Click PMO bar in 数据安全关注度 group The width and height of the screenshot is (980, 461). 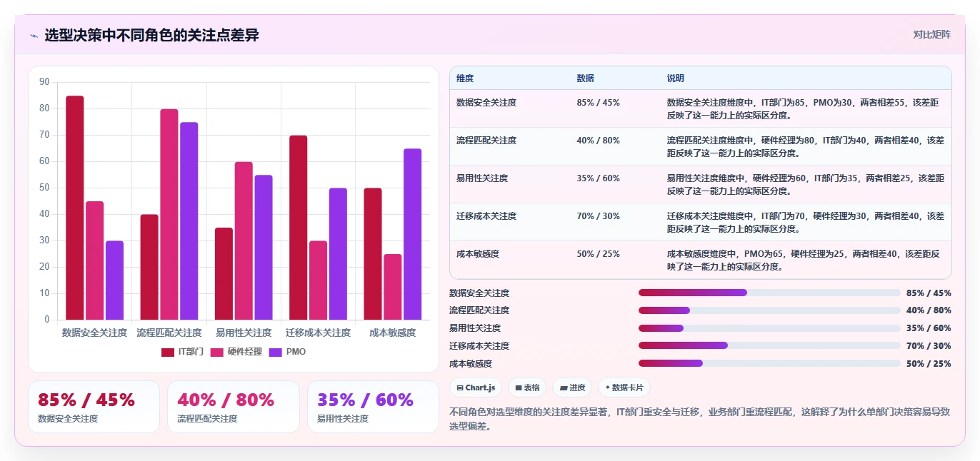[114, 280]
